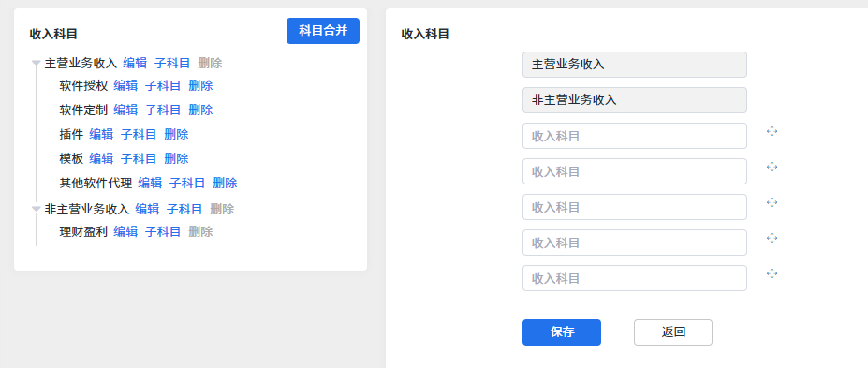This screenshot has width=868, height=368.
Task: Add 子科目 under 软件定制
Action: [163, 110]
